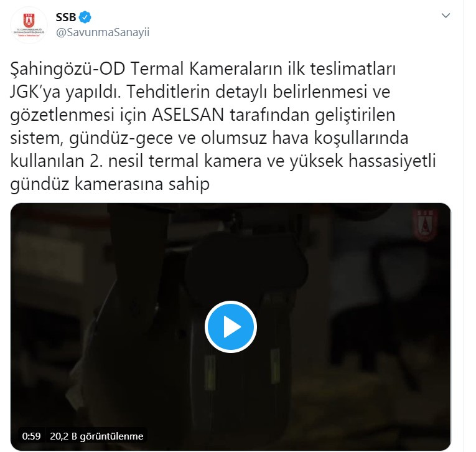476x452 pixels.
Task: Click the phrase 'Termal Kameraların' in the first line
Action: tap(207, 69)
